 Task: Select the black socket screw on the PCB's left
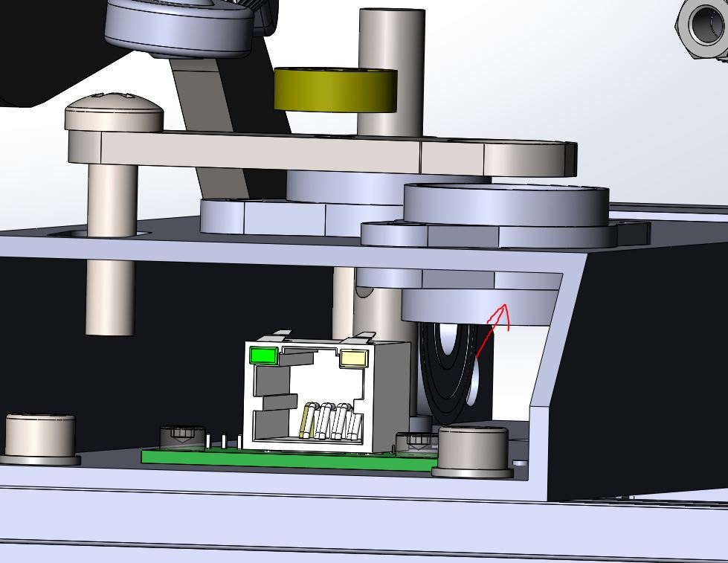(x=182, y=436)
